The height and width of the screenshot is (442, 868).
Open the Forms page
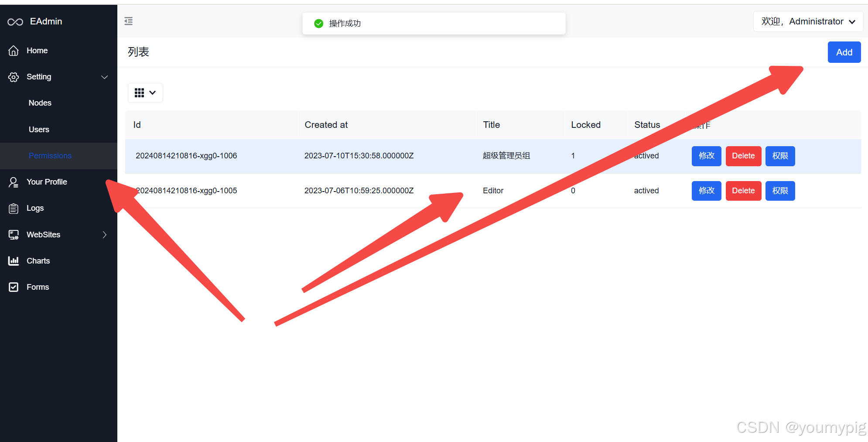(58, 287)
